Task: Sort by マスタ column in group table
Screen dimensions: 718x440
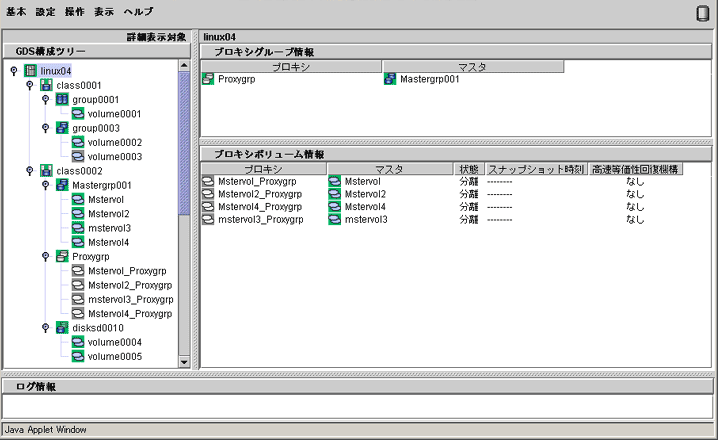Action: click(473, 67)
